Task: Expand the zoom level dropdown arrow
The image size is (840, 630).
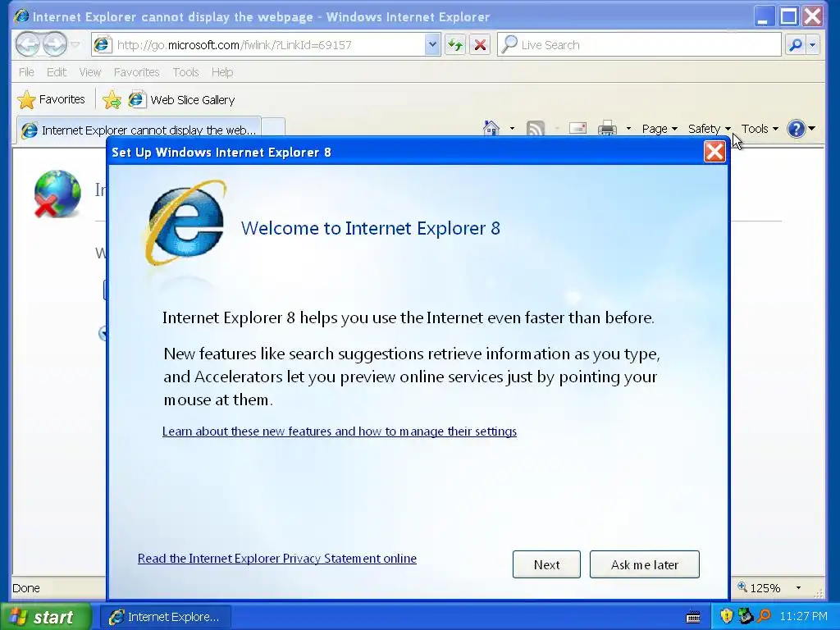Action: coord(798,587)
